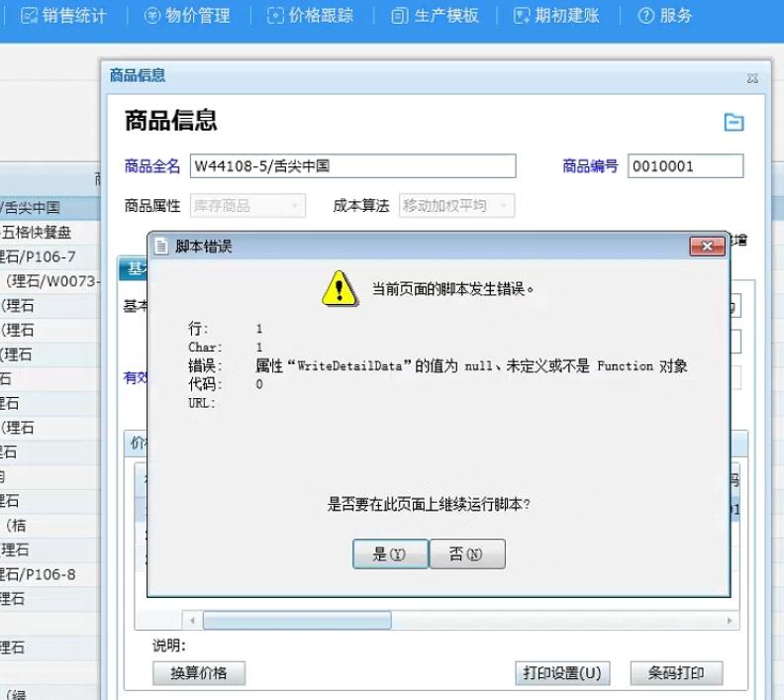Select the 理石/P106-8 list row
784x700 pixels.
click(x=50, y=574)
